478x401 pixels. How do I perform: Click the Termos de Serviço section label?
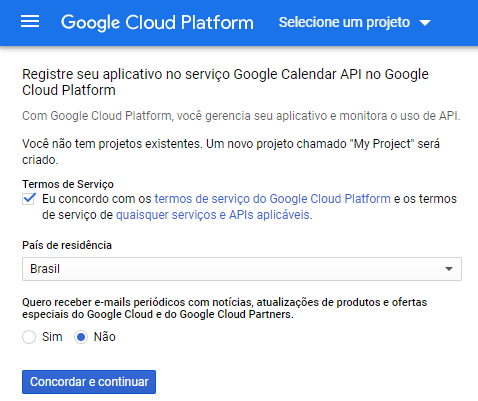(68, 184)
